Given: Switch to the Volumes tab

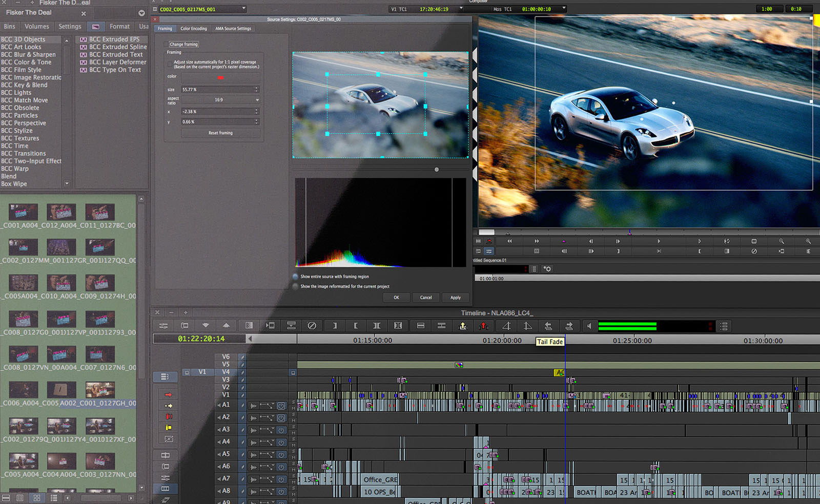Looking at the screenshot, I should [37, 27].
